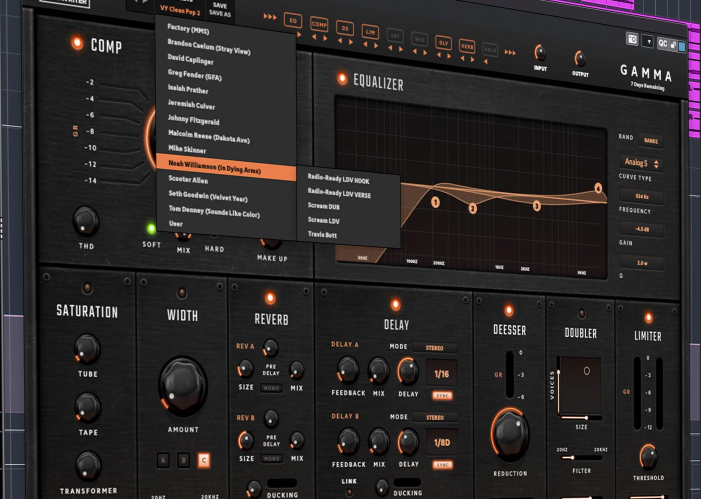Viewport: 701px width, 499px height.
Task: Toggle the Delay A SYNC button
Action: pos(442,396)
